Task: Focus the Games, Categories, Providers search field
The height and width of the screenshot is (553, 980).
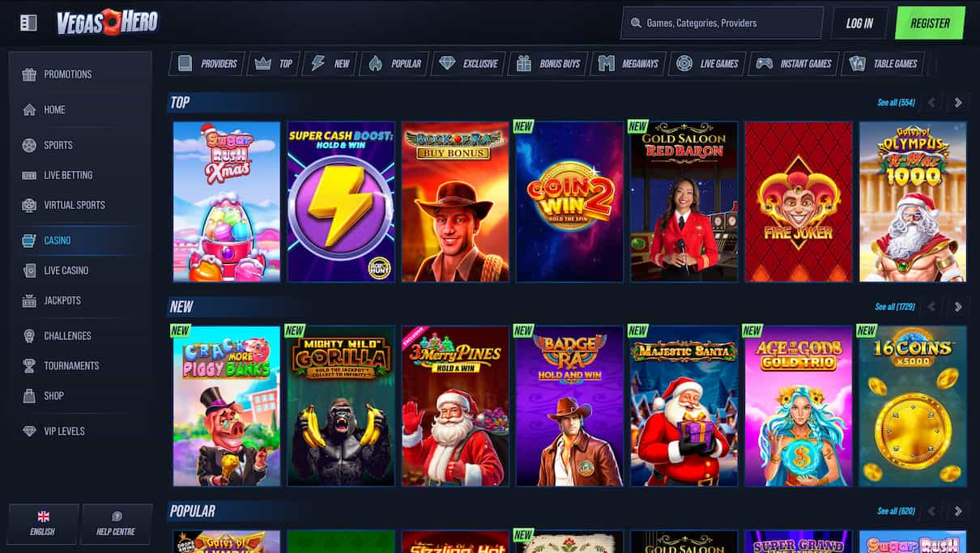Action: (x=722, y=23)
